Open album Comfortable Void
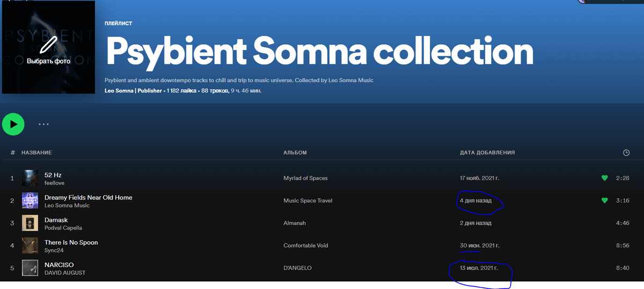The width and height of the screenshot is (644, 289). point(305,245)
